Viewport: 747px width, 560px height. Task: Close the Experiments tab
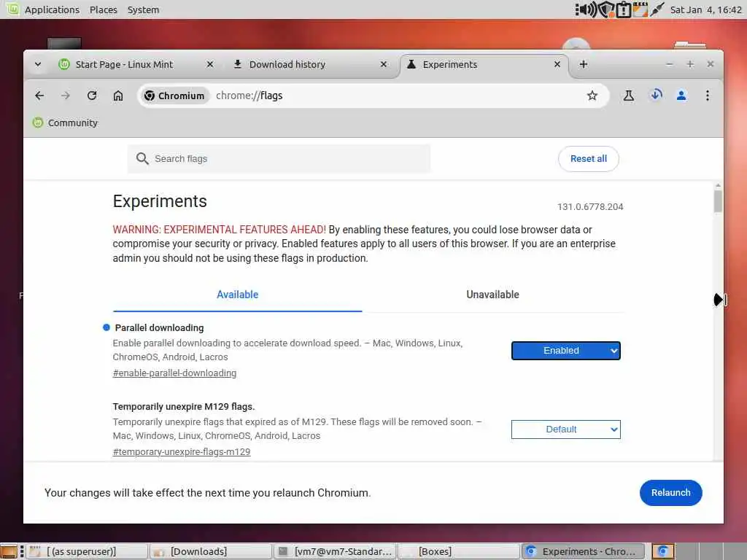coord(557,64)
